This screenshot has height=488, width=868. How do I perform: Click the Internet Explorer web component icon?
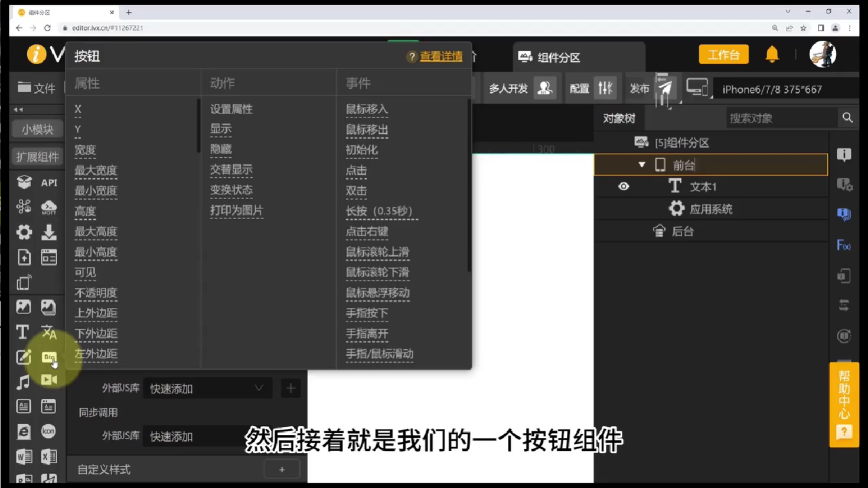24,432
